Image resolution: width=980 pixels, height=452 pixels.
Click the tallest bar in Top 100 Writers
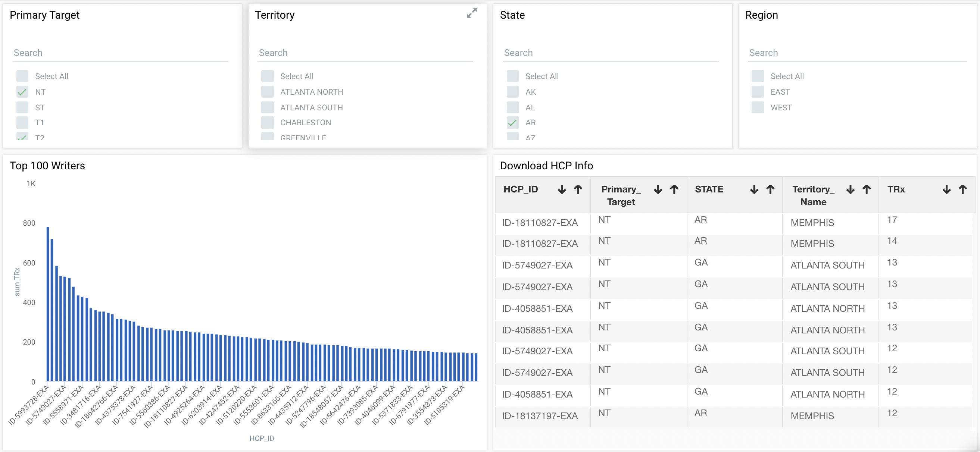coord(47,304)
